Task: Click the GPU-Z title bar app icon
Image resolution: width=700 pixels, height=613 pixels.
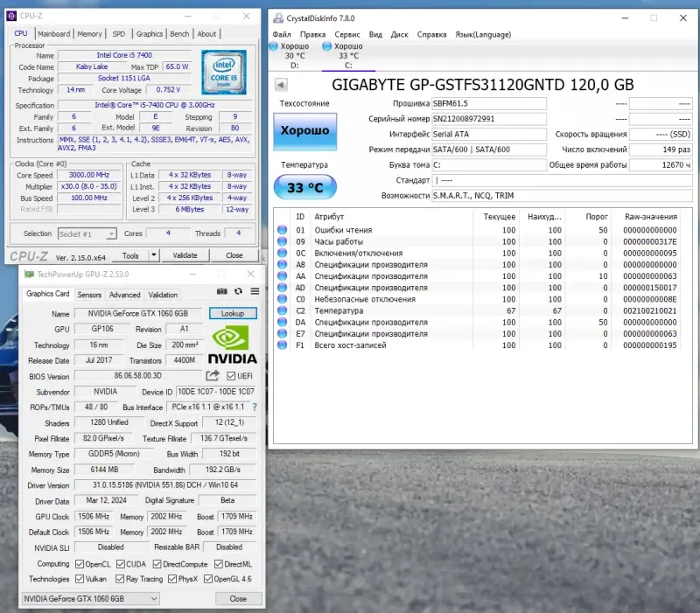Action: coord(29,274)
